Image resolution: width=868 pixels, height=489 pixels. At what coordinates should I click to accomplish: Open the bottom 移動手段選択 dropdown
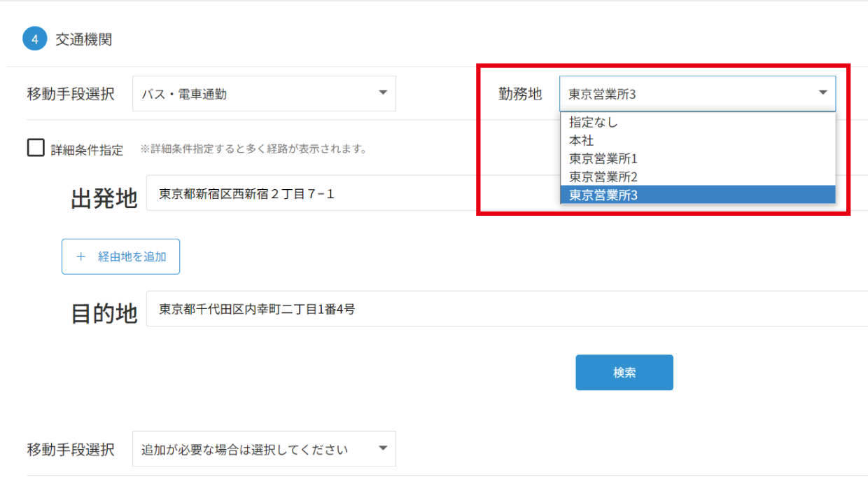coord(264,448)
